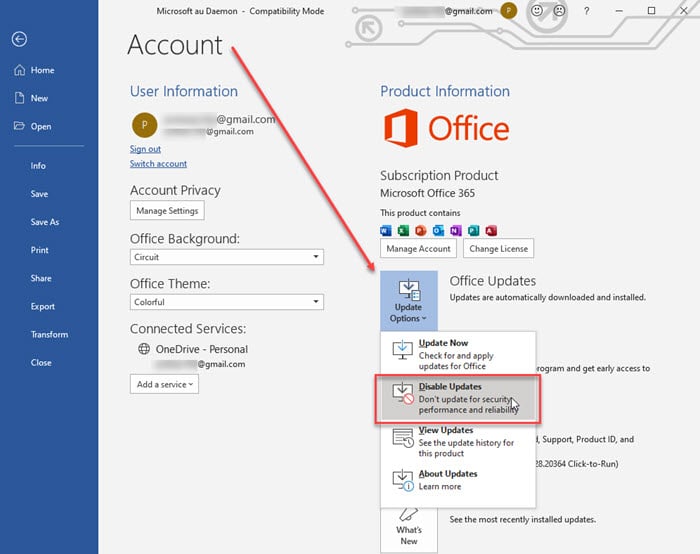Click the Sign out link

pos(145,149)
